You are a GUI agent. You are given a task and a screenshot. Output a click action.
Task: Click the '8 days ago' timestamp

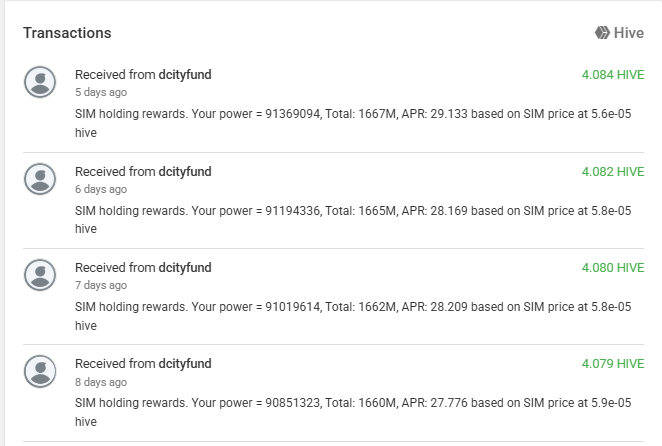click(x=101, y=381)
